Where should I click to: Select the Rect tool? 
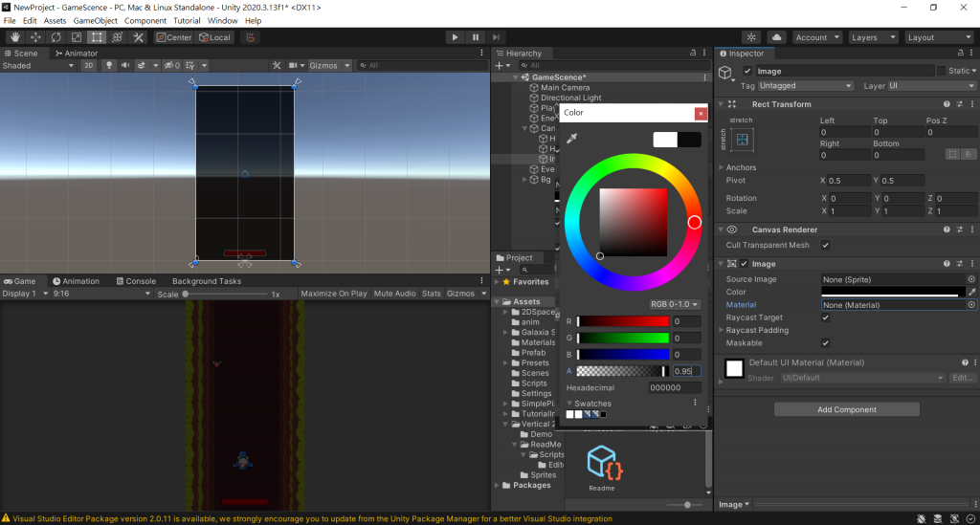tap(97, 37)
